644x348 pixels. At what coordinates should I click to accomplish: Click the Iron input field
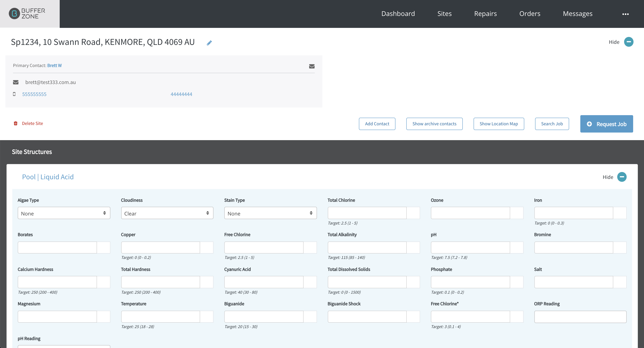pos(573,213)
